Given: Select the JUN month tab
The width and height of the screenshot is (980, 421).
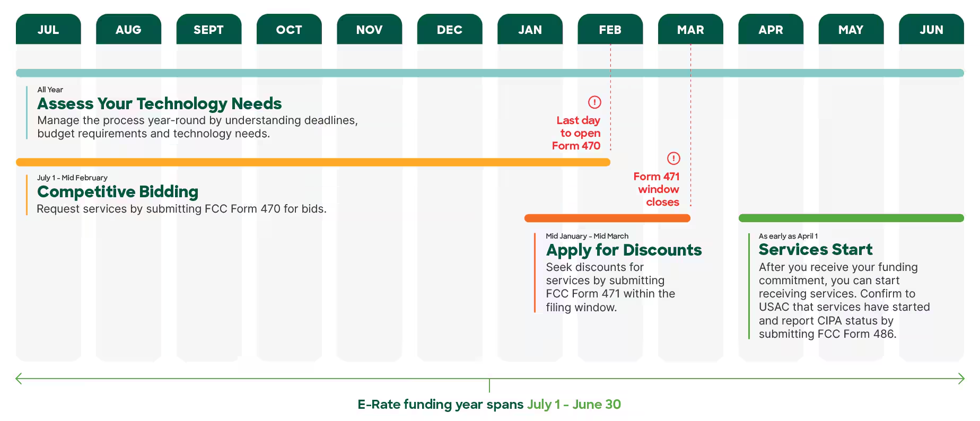Looking at the screenshot, I should tap(931, 29).
